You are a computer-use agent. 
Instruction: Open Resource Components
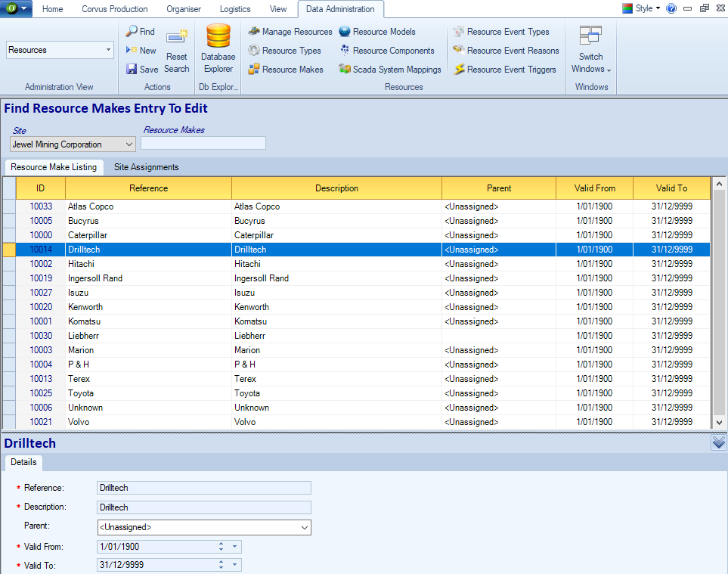[387, 50]
